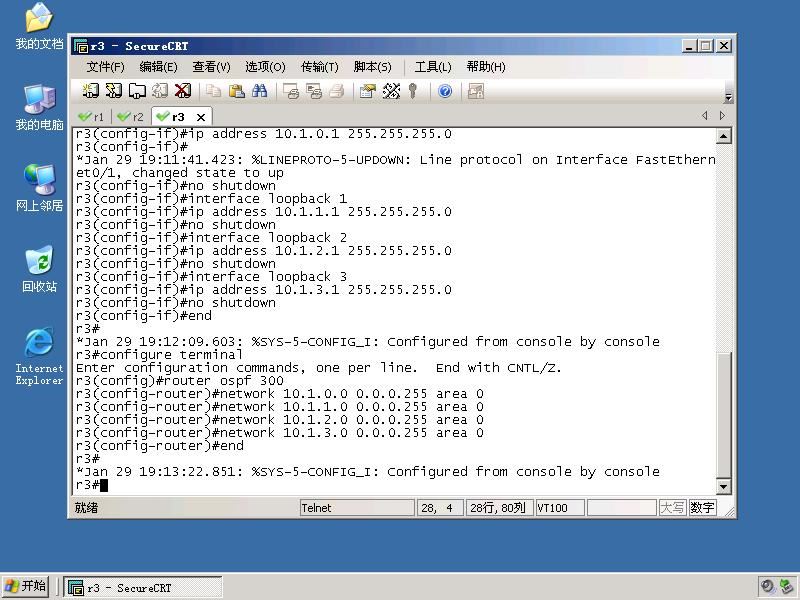Click the 'interface loopback 2' line

click(211, 238)
